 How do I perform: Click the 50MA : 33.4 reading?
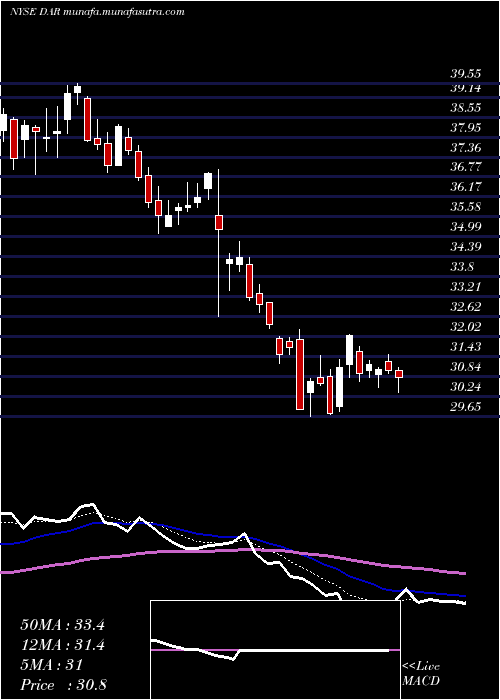click(62, 625)
